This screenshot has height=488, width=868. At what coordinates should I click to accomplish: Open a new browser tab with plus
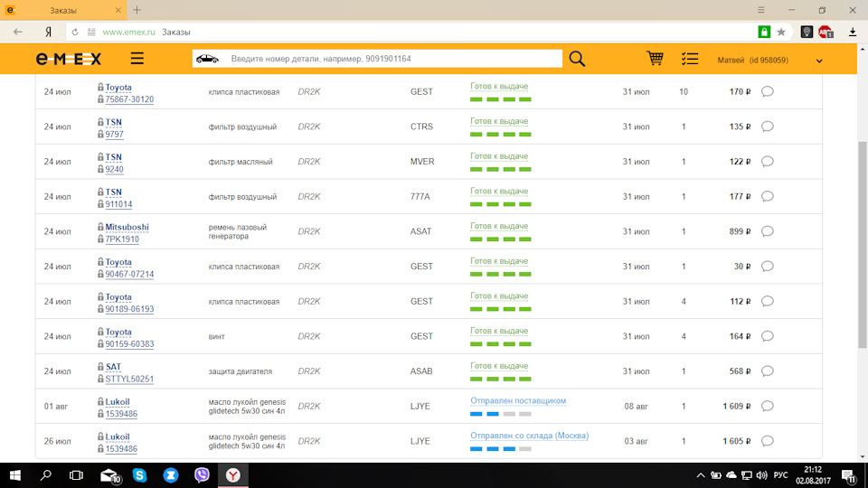tap(137, 10)
